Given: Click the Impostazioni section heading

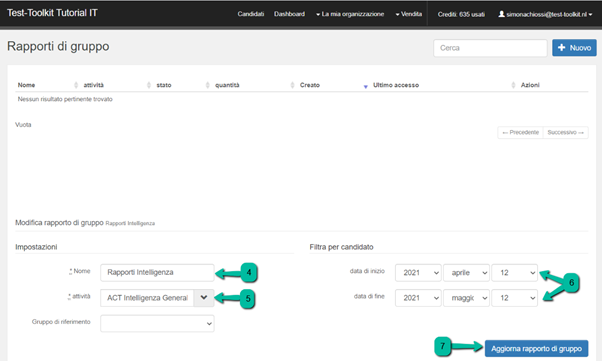Looking at the screenshot, I should pyautogui.click(x=36, y=247).
